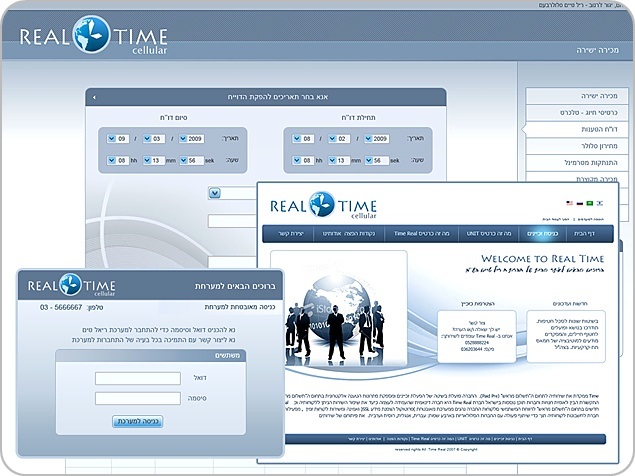Click the 'דואל' email input field
Screen dimensions: 635x476
coord(138,378)
